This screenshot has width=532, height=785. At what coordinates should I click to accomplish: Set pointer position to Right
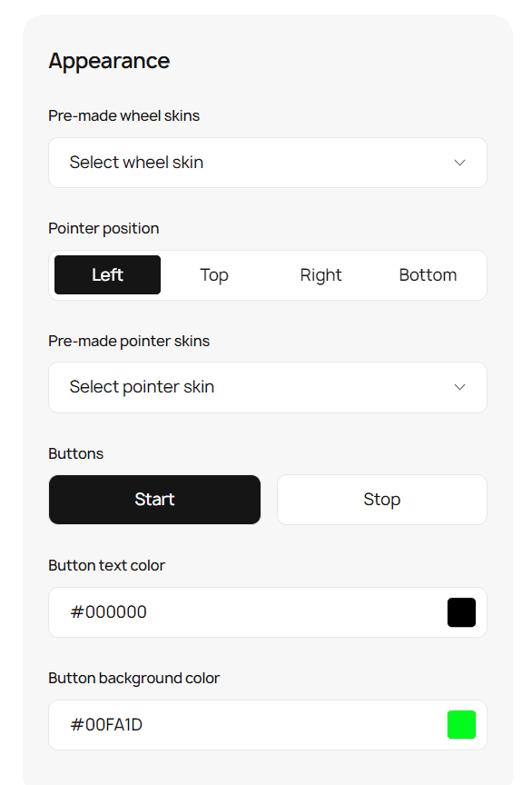click(320, 274)
